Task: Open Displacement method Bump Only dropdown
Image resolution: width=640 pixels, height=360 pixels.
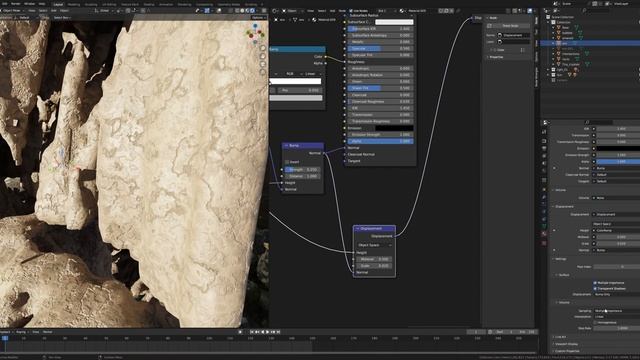Action: point(617,294)
